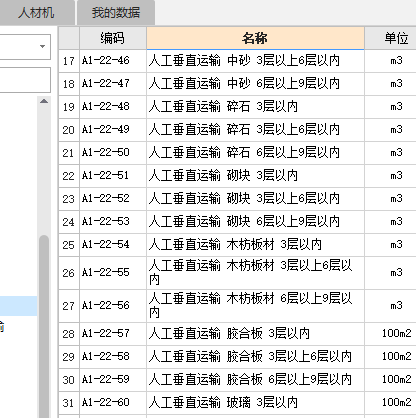Sort by the 编码 column header
Image resolution: width=416 pixels, height=418 pixels.
[113, 38]
